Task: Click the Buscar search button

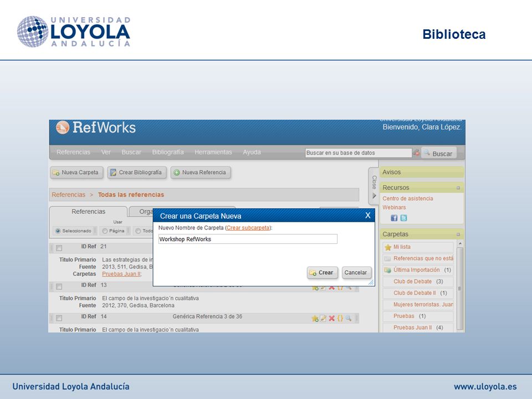Action: (439, 153)
